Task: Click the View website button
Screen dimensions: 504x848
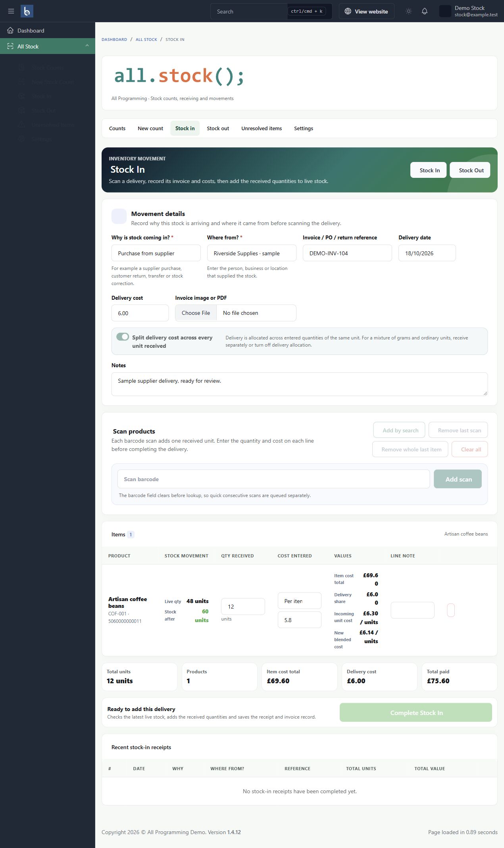Action: tap(366, 11)
